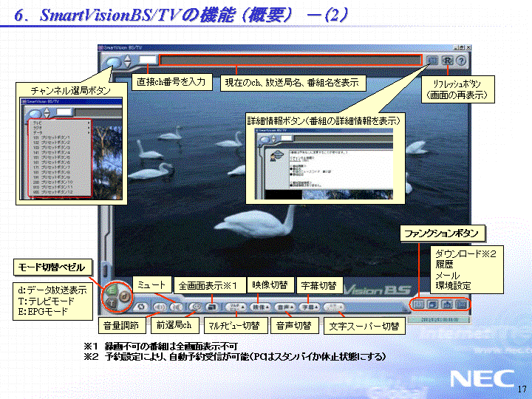The width and height of the screenshot is (532, 399).
Task: Click circular arrows icon beside the mode bezel
Action: pos(141,307)
